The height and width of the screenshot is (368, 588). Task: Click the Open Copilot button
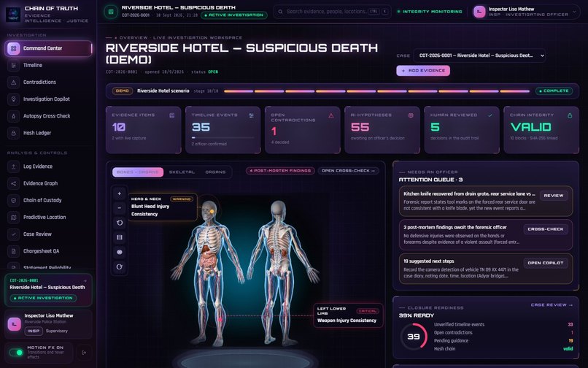(546, 263)
